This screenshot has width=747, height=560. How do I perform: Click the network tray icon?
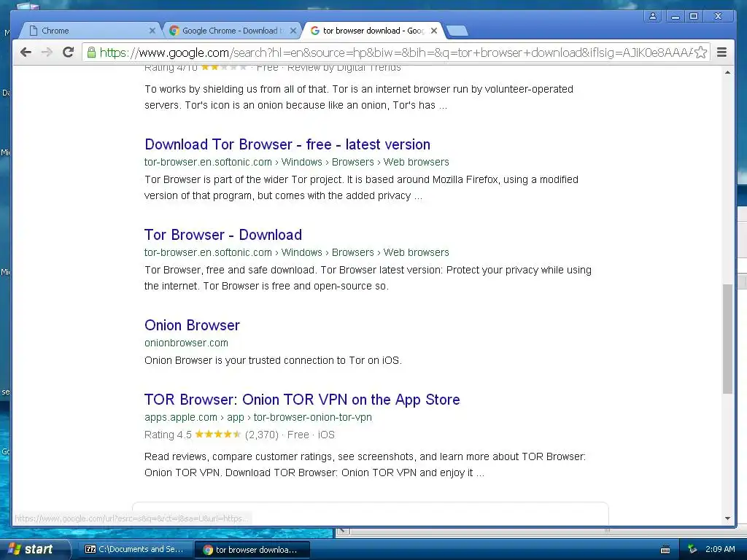[692, 549]
